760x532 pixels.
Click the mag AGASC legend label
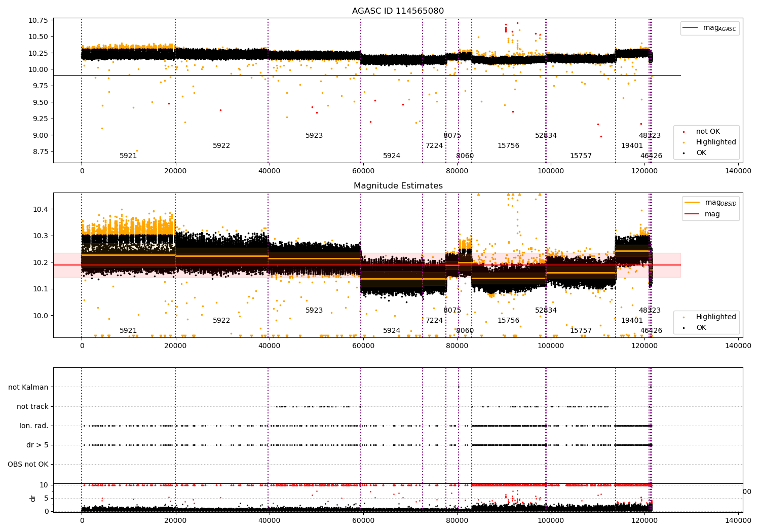point(719,28)
